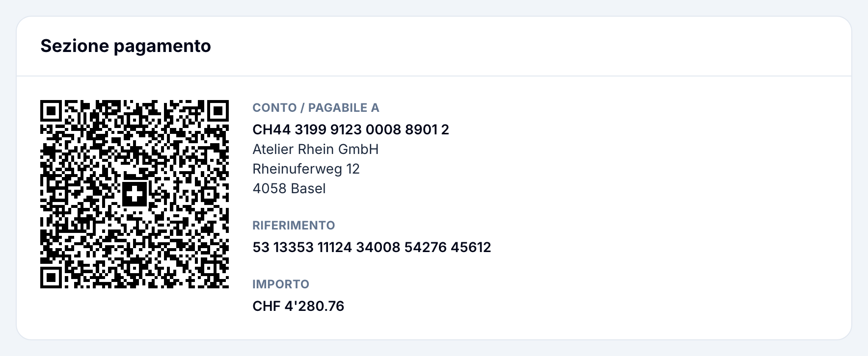This screenshot has height=356, width=868.
Task: Click the divider line below the section heading
Action: 434,76
